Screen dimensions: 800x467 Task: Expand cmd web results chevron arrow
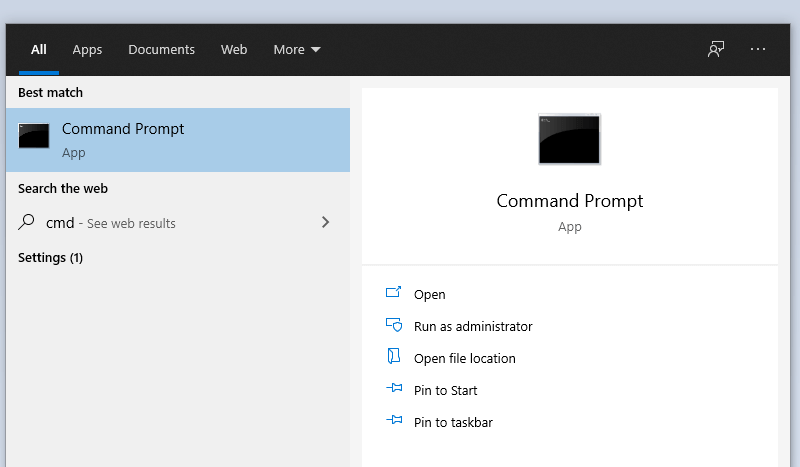[326, 222]
